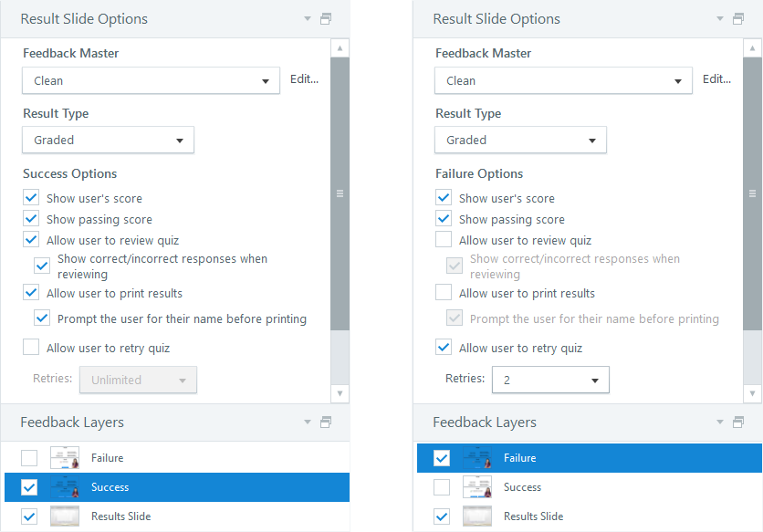Viewport: 763px width, 532px height.
Task: Undock the left Result Slide Options panel
Action: (326, 19)
